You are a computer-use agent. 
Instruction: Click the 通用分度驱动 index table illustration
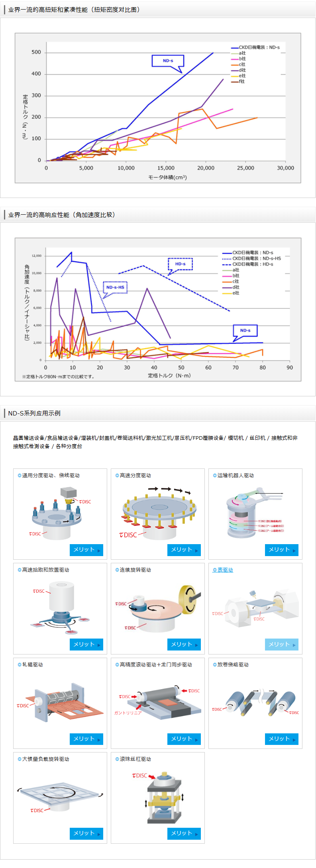pyautogui.click(x=60, y=513)
